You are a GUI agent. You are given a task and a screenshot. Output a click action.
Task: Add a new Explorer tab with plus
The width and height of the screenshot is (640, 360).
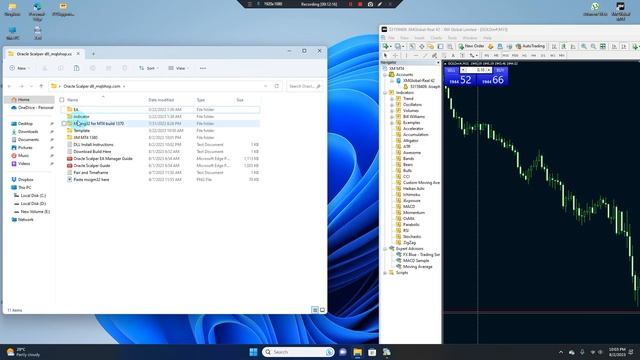[x=93, y=54]
